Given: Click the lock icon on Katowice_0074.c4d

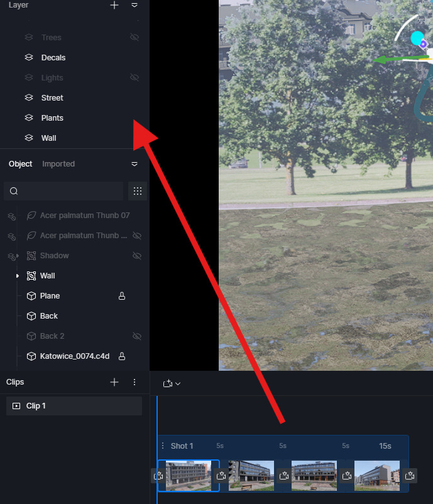Looking at the screenshot, I should [x=122, y=356].
